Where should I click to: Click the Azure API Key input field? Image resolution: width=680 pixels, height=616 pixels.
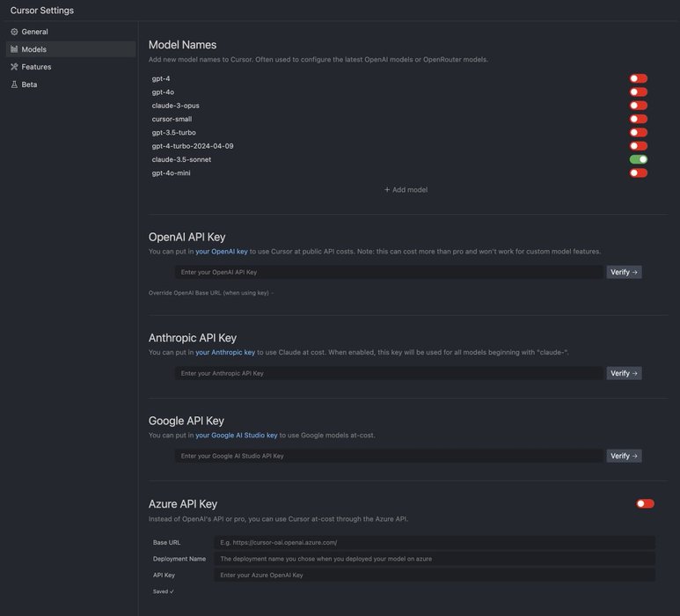[435, 576]
